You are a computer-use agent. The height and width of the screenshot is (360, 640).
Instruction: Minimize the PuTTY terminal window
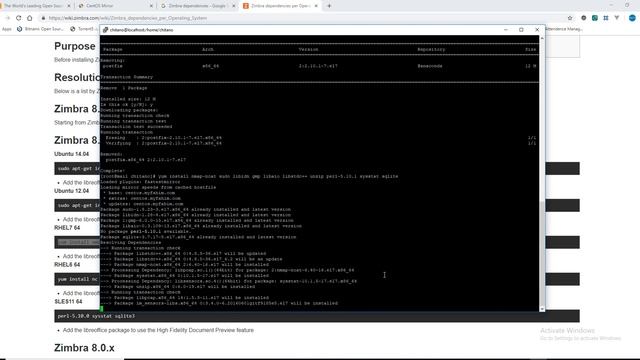tap(506, 30)
